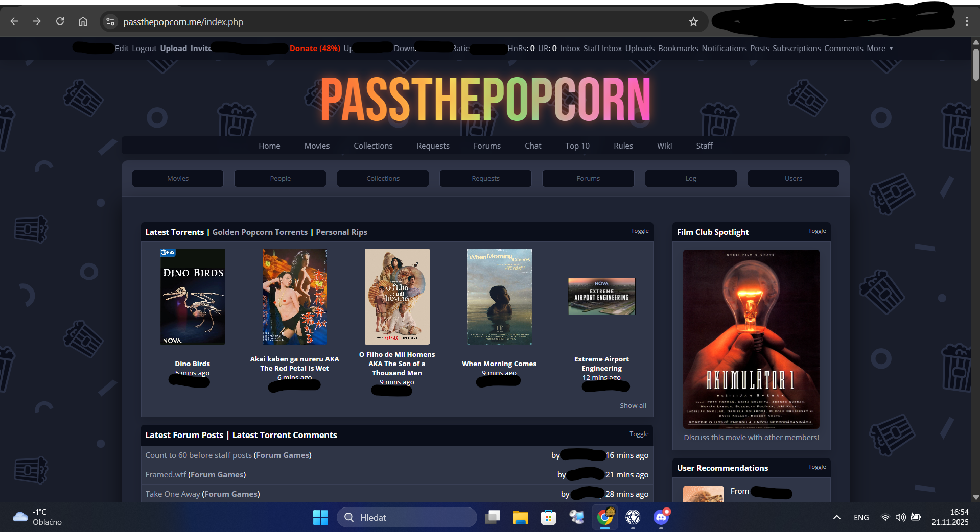Open Top 10 in the main navigation

tap(577, 146)
